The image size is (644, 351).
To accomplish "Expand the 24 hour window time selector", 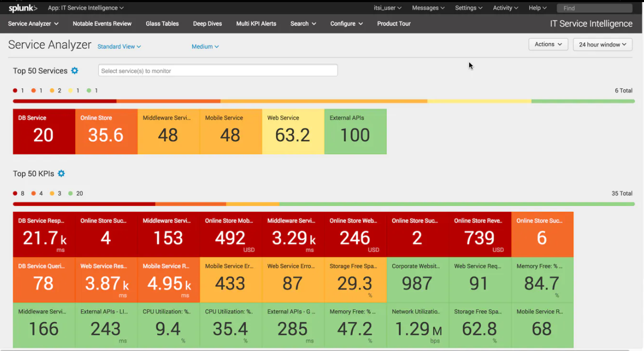I will coord(602,44).
